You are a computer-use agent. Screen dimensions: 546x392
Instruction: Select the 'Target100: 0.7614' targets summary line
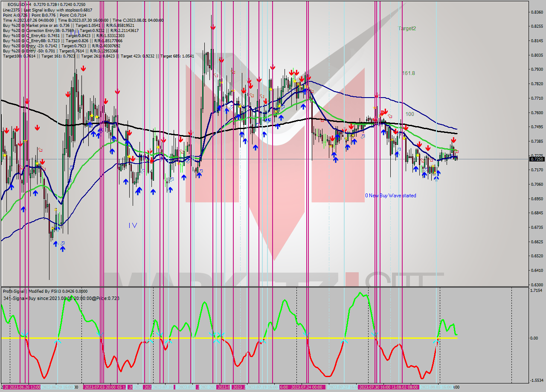tap(98, 56)
